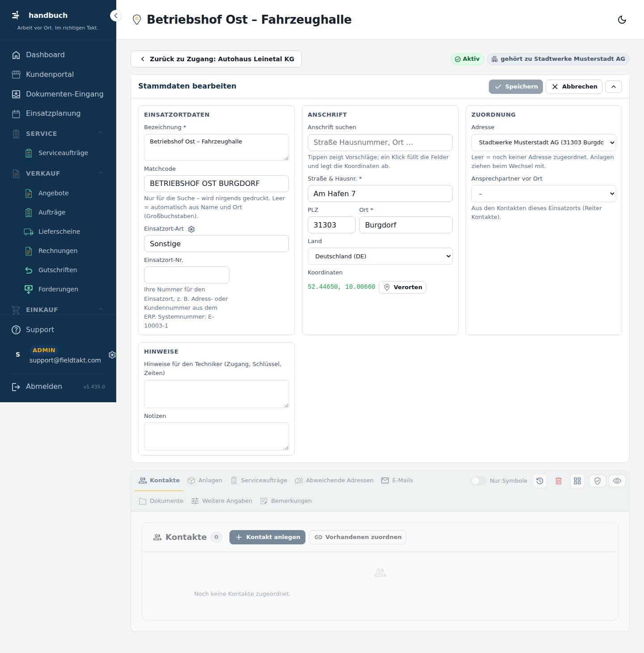Toggle the Nur Symbole switch
The height and width of the screenshot is (653, 644).
coord(479,481)
